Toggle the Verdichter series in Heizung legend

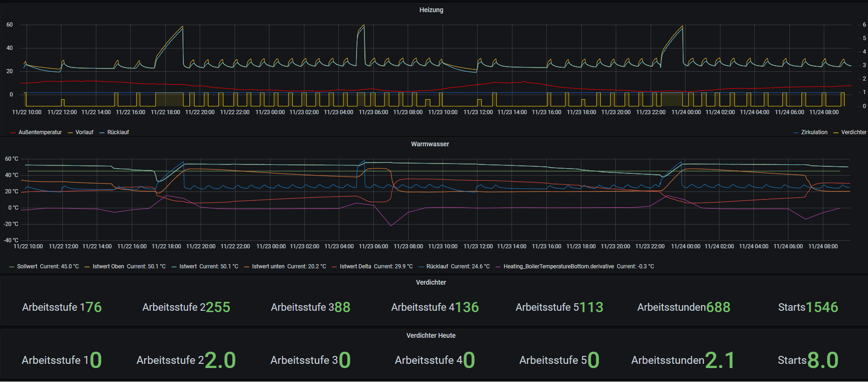(854, 132)
